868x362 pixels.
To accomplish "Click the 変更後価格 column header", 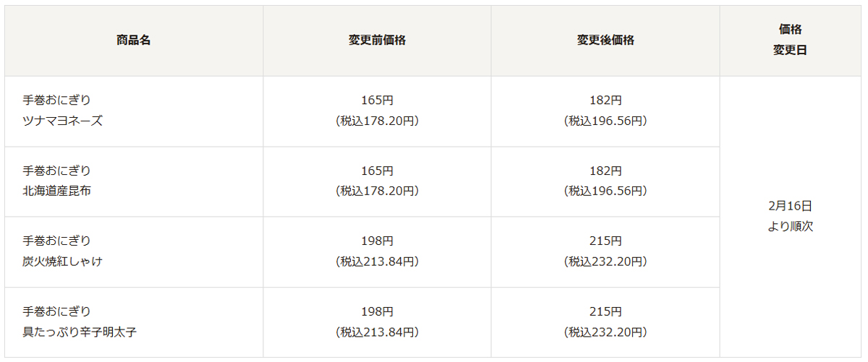I will [605, 40].
